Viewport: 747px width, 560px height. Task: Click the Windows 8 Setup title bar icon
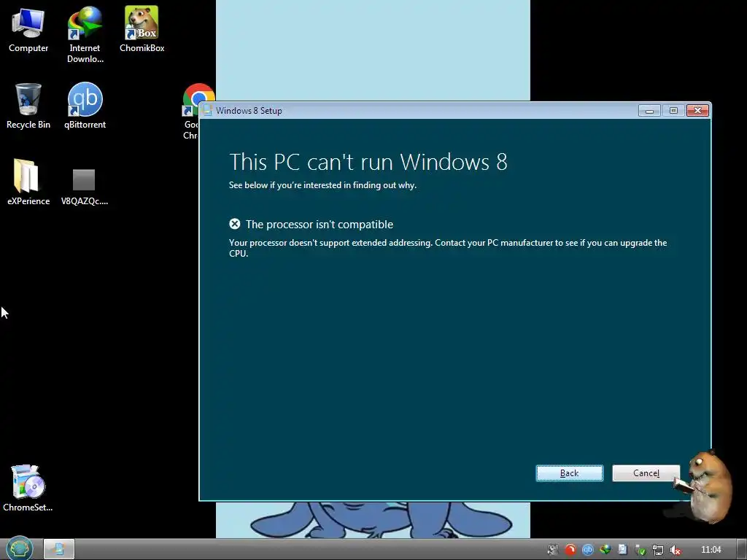(x=207, y=111)
